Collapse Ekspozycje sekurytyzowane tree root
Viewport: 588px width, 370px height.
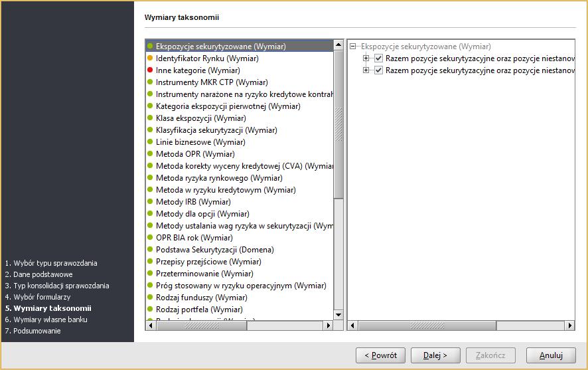[x=352, y=46]
